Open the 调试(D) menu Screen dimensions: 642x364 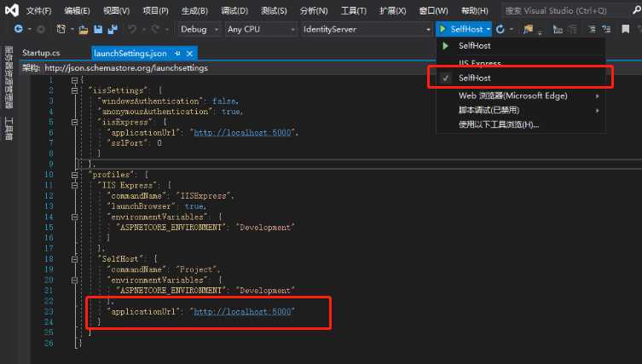[234, 10]
